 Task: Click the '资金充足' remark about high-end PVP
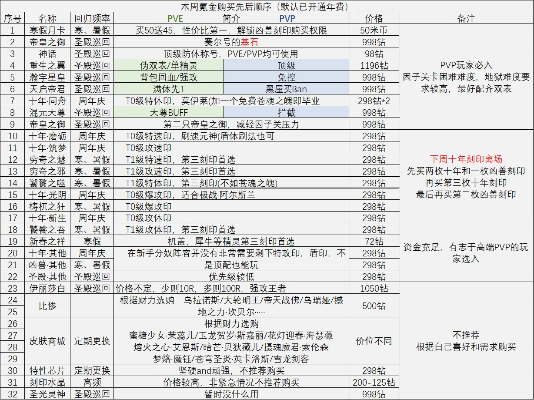click(x=466, y=253)
